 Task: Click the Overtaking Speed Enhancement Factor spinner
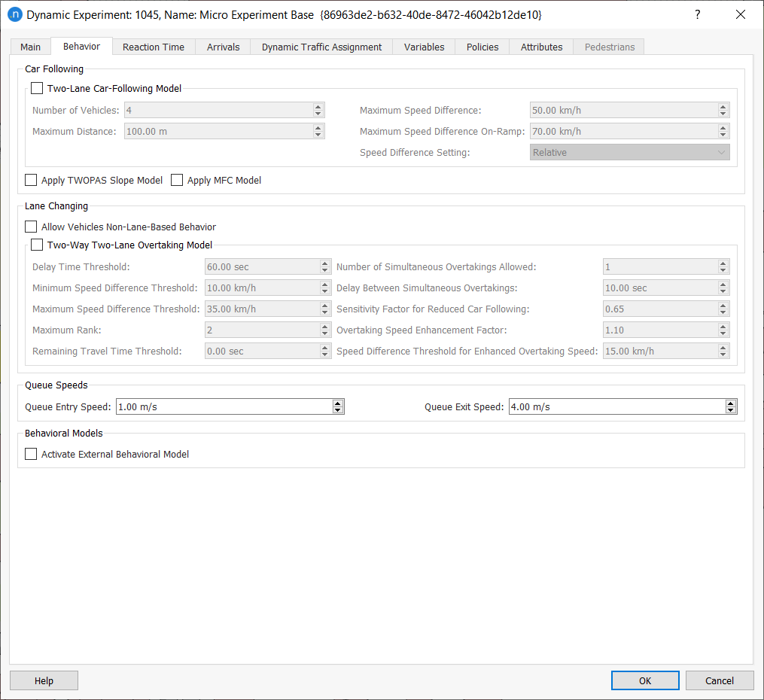723,330
